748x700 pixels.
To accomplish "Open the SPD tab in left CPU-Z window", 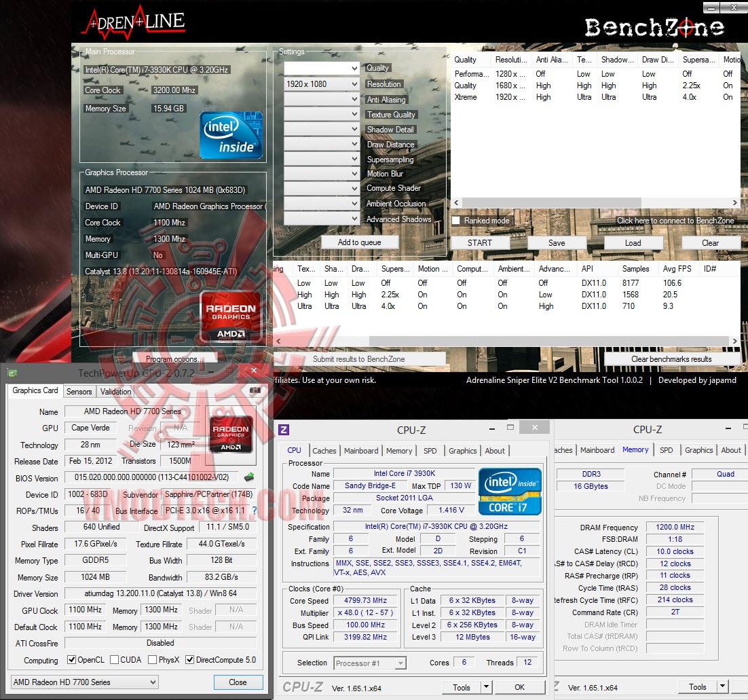I will coord(430,450).
